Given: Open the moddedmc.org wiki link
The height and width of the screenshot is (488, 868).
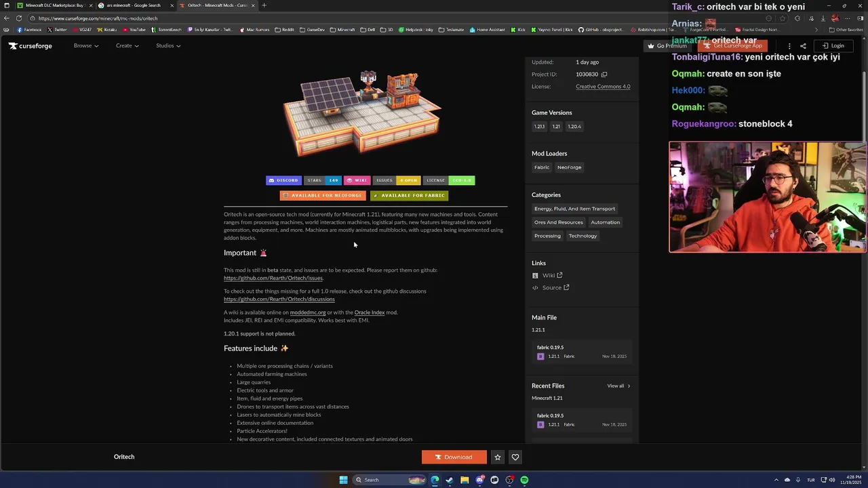Looking at the screenshot, I should [308, 312].
